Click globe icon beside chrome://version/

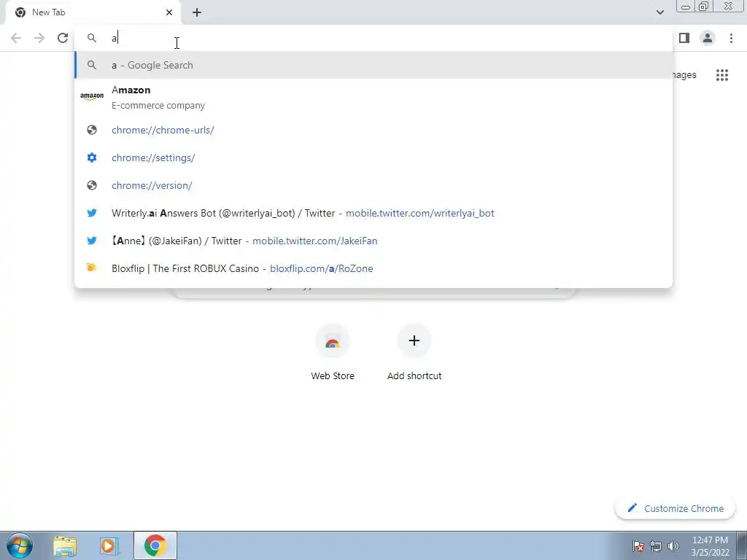[x=92, y=185]
